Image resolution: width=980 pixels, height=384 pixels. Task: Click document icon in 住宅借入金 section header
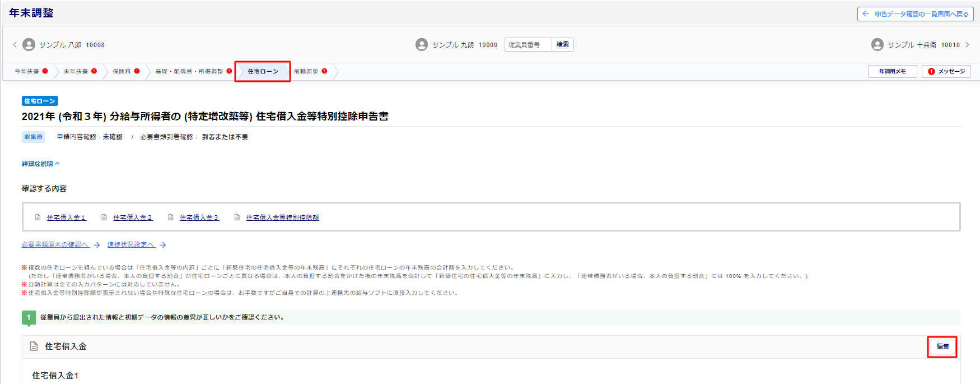tap(34, 346)
